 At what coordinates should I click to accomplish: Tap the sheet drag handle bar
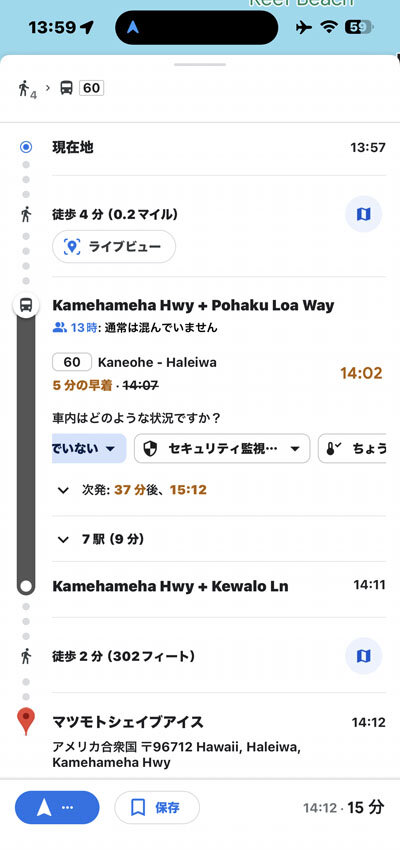(200, 65)
